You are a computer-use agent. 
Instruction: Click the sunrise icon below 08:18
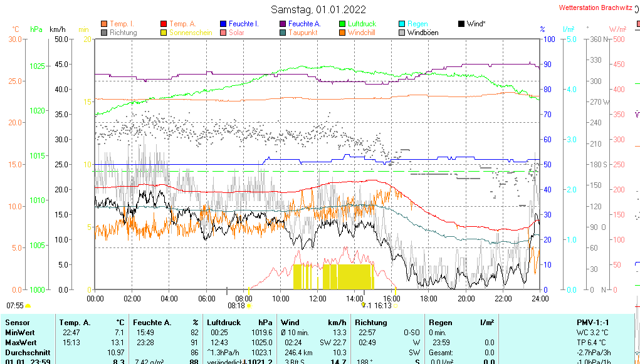click(x=249, y=306)
